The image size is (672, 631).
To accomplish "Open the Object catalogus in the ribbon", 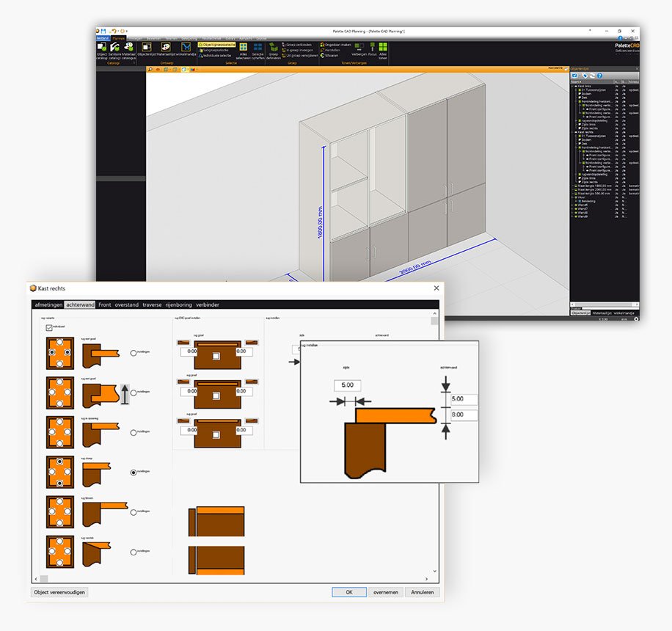I will pos(102,48).
